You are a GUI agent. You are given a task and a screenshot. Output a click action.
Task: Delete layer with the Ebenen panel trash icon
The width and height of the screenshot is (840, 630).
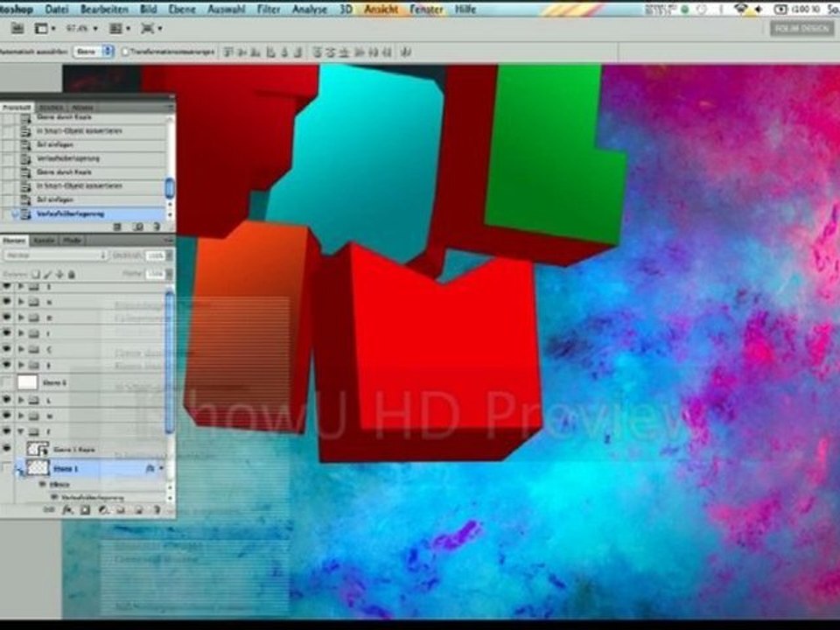[x=157, y=510]
